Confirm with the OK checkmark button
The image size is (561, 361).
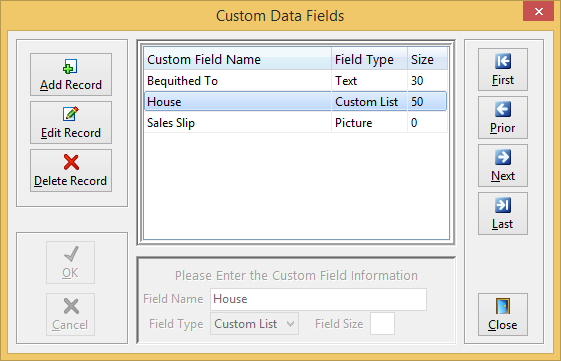[x=70, y=262]
